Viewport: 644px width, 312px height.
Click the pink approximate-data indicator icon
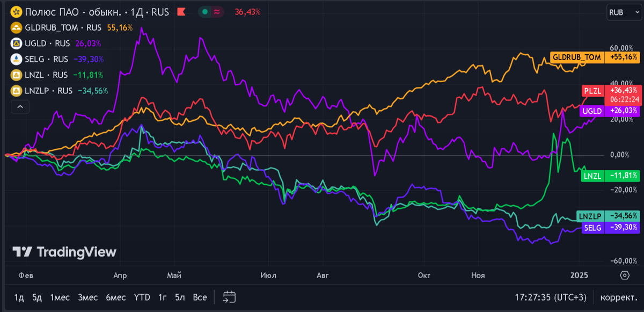[217, 12]
